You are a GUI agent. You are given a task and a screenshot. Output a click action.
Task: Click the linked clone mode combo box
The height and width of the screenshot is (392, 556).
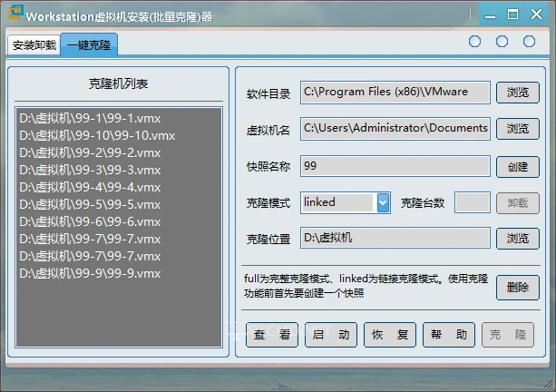pyautogui.click(x=346, y=202)
